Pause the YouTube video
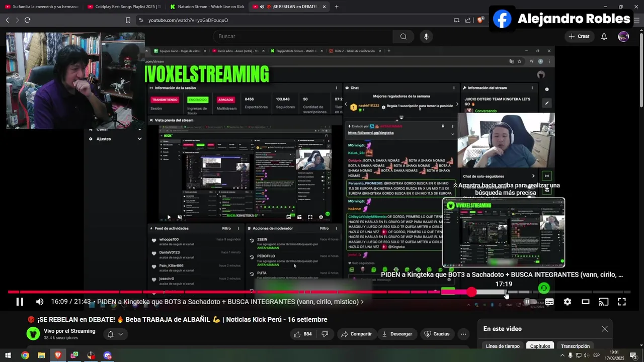 coord(20,302)
